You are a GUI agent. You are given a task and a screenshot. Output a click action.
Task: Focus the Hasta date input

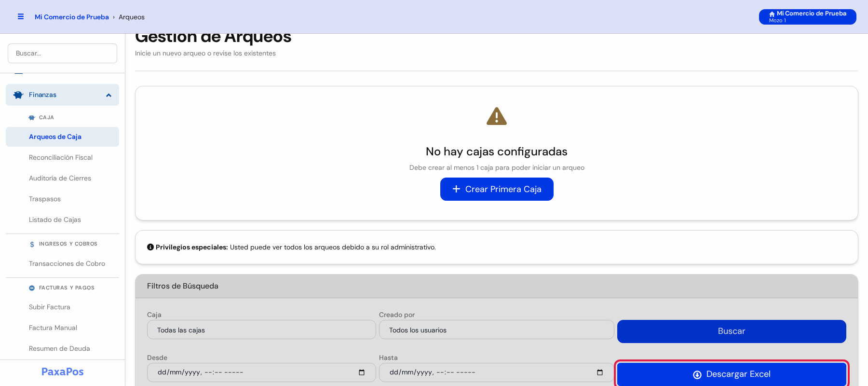(496, 372)
